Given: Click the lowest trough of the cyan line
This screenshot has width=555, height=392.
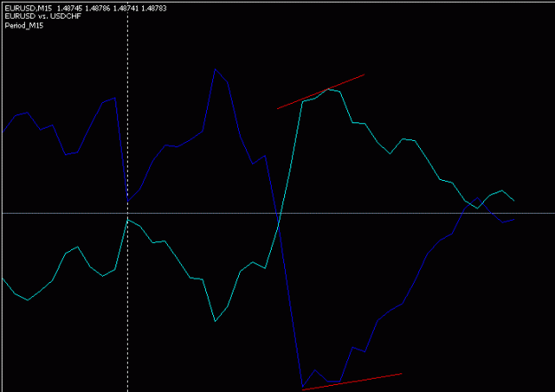Looking at the screenshot, I should [215, 321].
